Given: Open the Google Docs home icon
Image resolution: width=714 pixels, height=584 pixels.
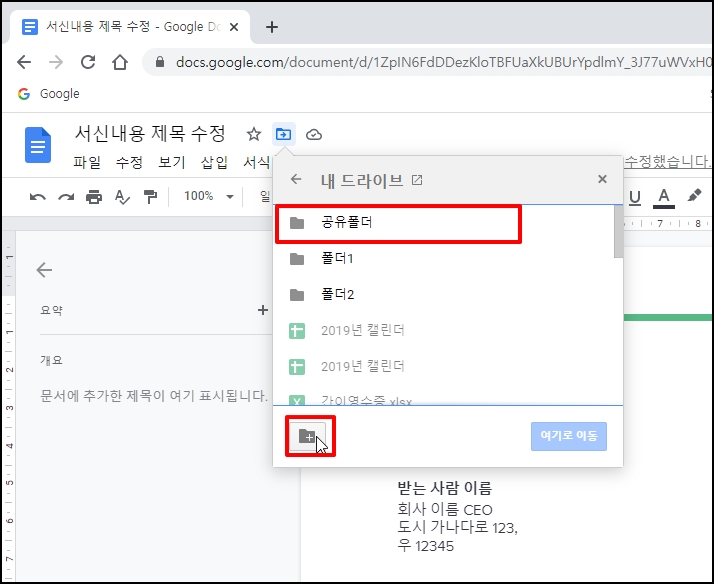Looking at the screenshot, I should [38, 145].
